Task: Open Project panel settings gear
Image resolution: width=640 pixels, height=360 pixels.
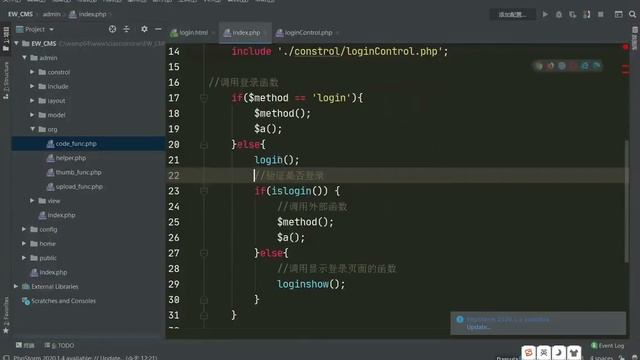Action: [144, 29]
